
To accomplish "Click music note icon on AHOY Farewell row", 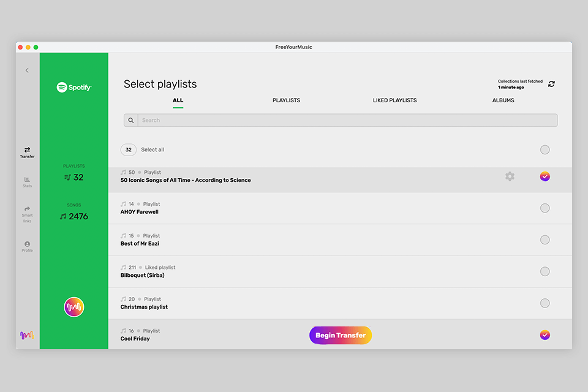I will pyautogui.click(x=123, y=204).
